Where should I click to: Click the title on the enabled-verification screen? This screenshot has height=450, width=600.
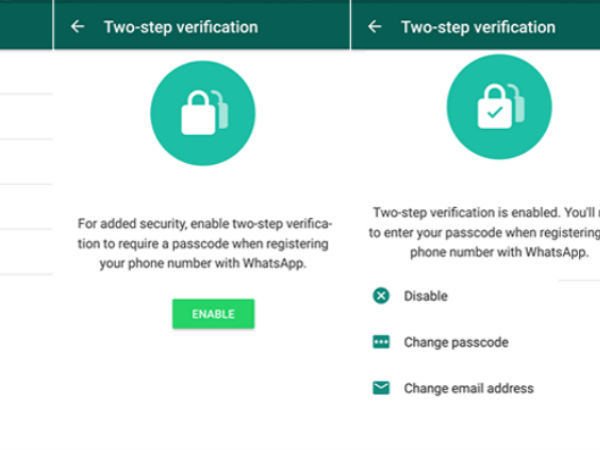click(478, 27)
